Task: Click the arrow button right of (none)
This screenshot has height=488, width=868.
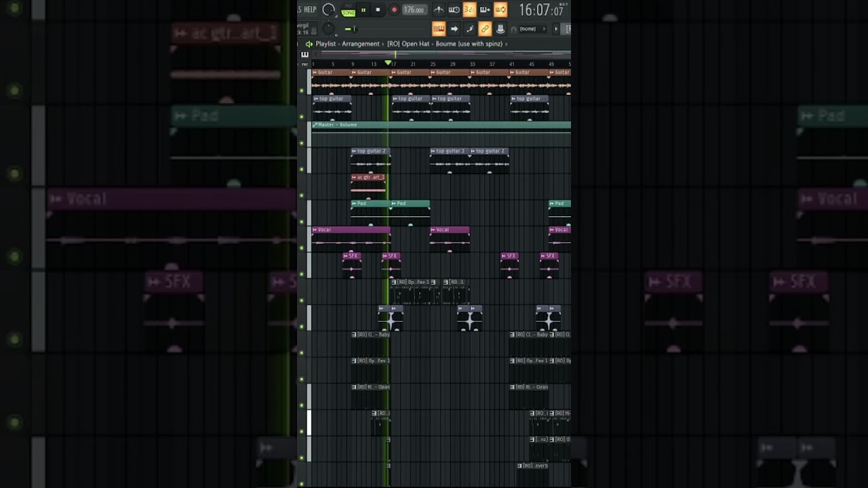Action: pyautogui.click(x=556, y=29)
